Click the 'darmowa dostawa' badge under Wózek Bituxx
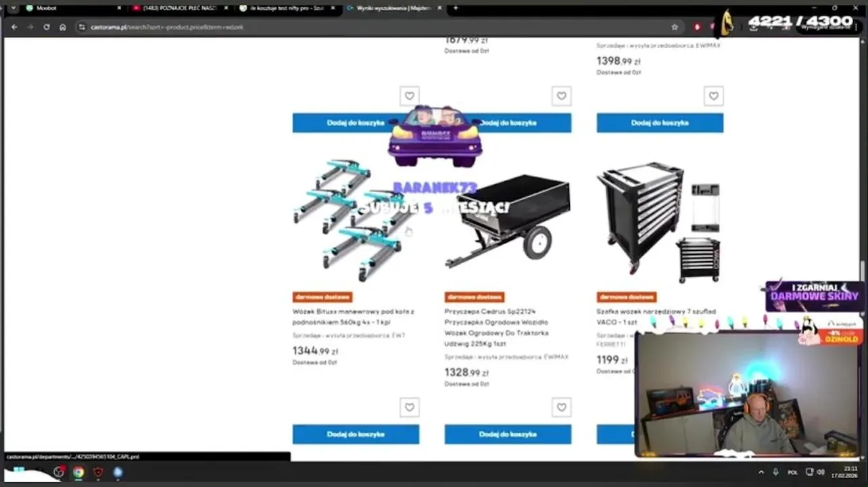Viewport: 868px width, 487px height. pyautogui.click(x=322, y=297)
